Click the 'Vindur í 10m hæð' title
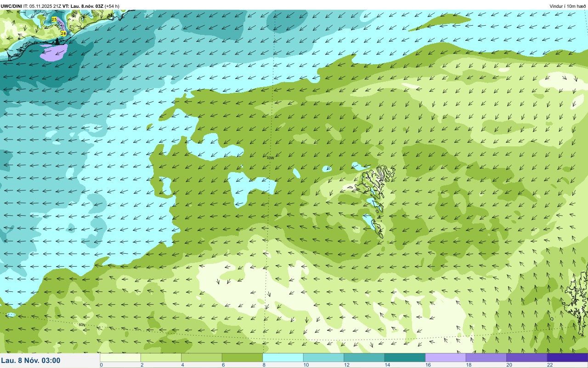Viewport: 588px width, 368px height. 568,6
